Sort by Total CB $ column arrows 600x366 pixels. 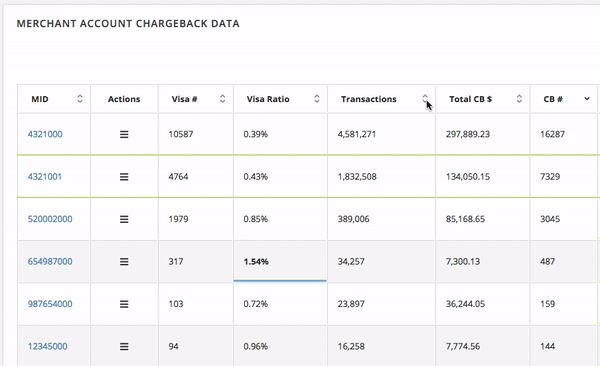(519, 99)
